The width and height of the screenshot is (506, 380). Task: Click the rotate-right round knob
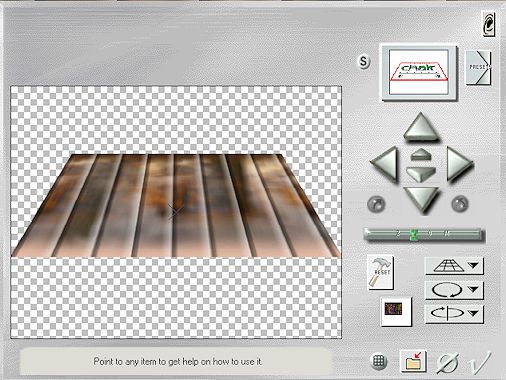(x=460, y=204)
